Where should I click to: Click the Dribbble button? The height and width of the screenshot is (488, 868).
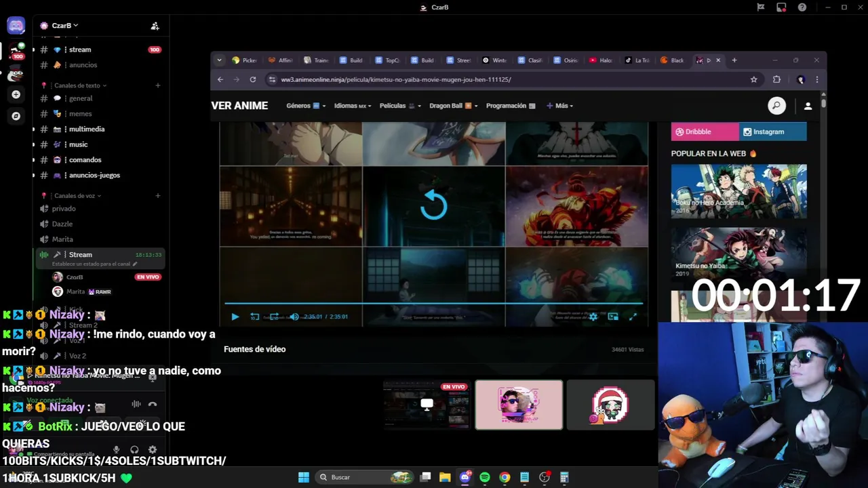coord(705,131)
